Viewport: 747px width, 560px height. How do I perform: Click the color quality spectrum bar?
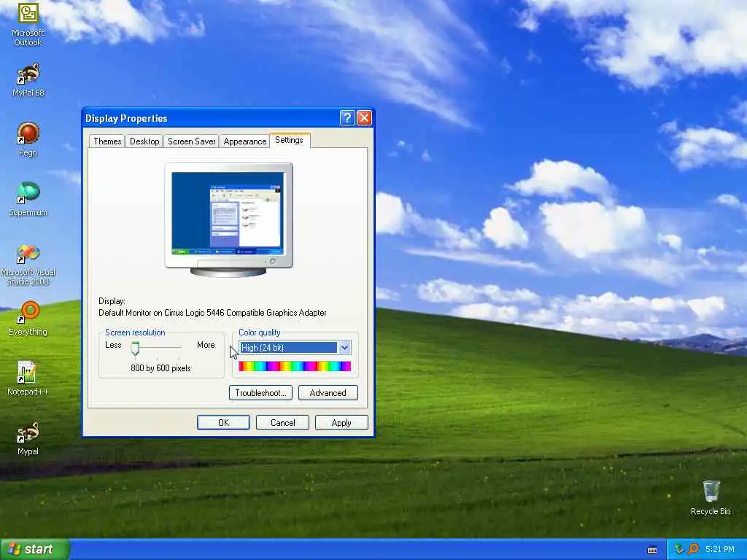click(x=295, y=366)
